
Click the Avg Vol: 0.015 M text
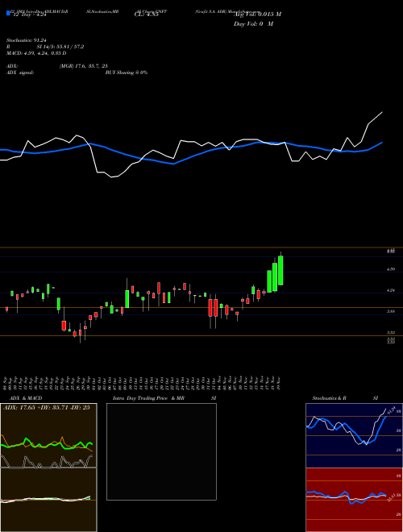pyautogui.click(x=257, y=14)
